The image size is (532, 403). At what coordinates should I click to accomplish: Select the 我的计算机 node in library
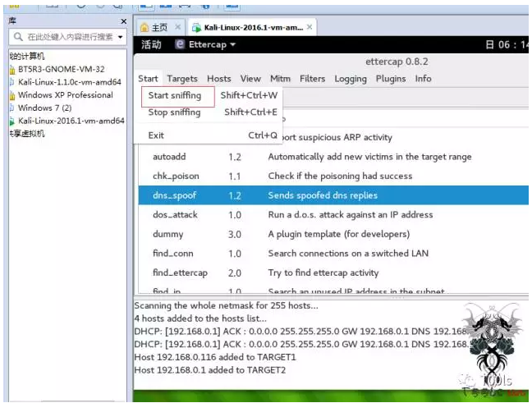coord(27,57)
